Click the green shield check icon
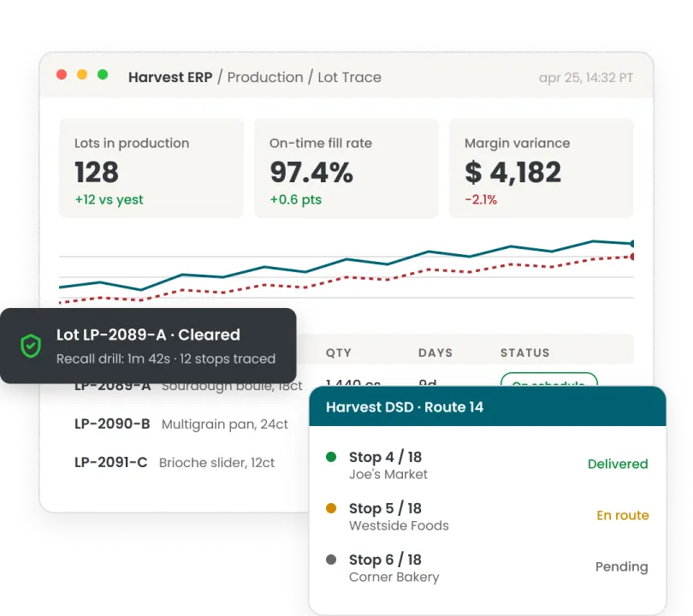This screenshot has width=693, height=616. click(31, 346)
